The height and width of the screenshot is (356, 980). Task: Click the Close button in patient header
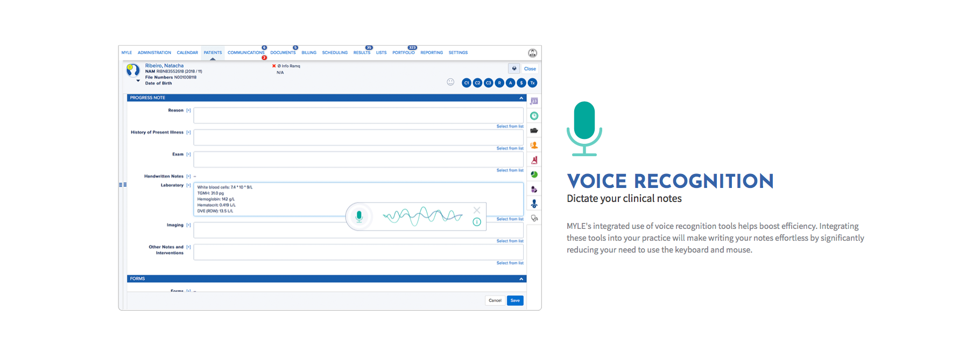[530, 69]
